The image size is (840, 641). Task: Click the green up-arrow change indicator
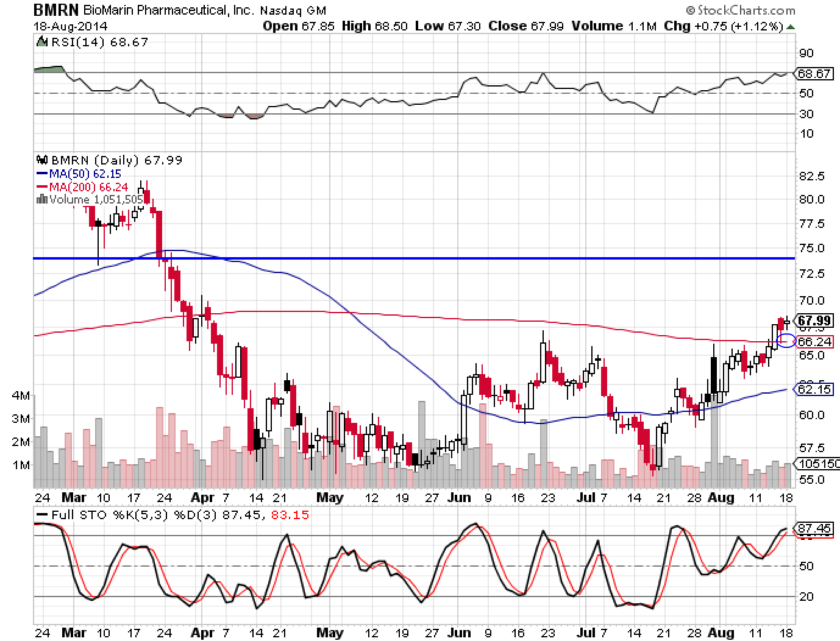791,27
